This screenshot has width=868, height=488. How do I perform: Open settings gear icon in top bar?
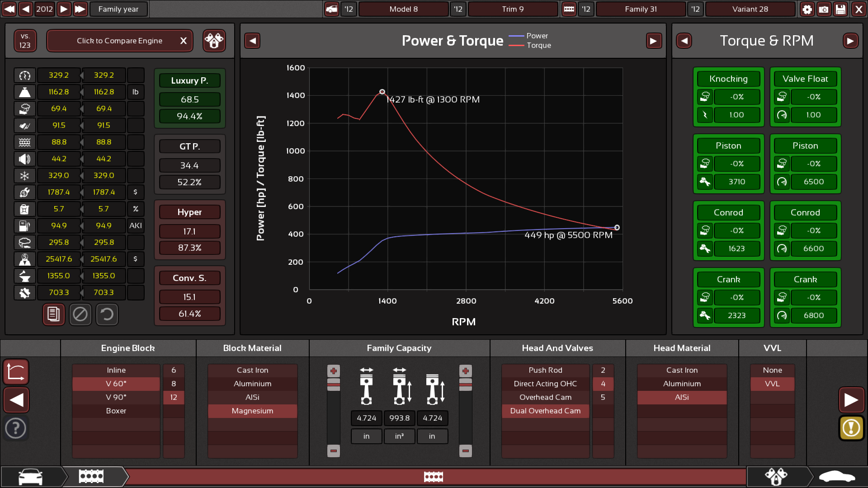tap(807, 9)
